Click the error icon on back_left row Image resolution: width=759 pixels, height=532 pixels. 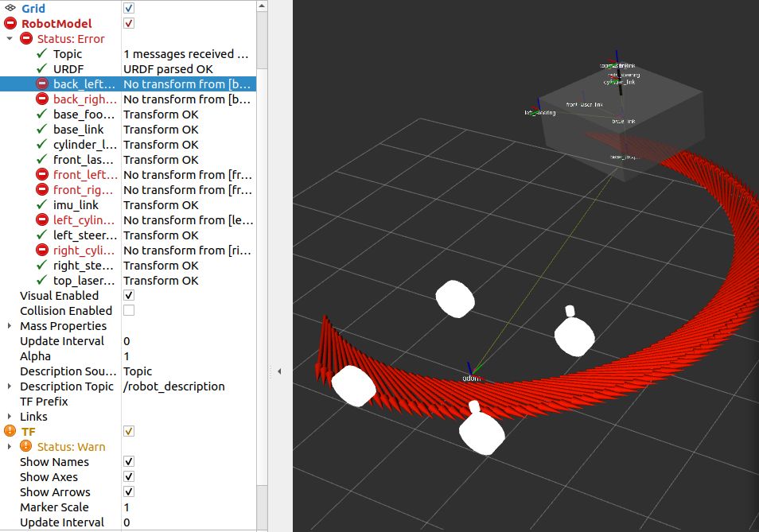(42, 84)
